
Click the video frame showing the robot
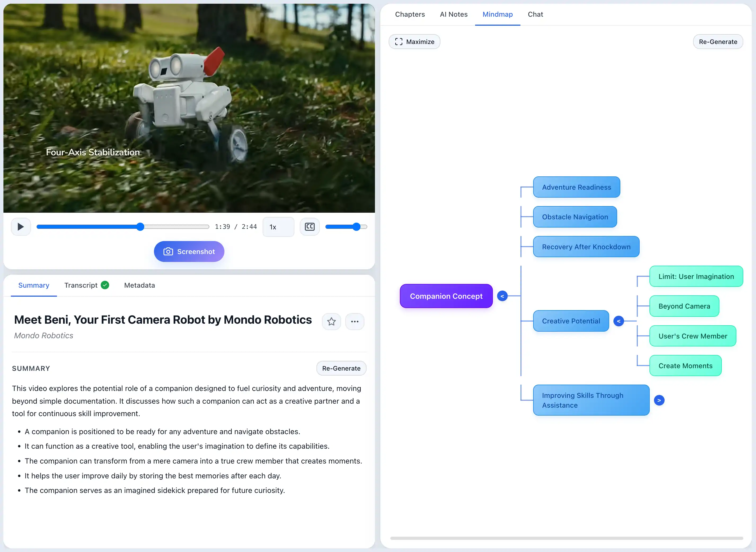(x=189, y=108)
